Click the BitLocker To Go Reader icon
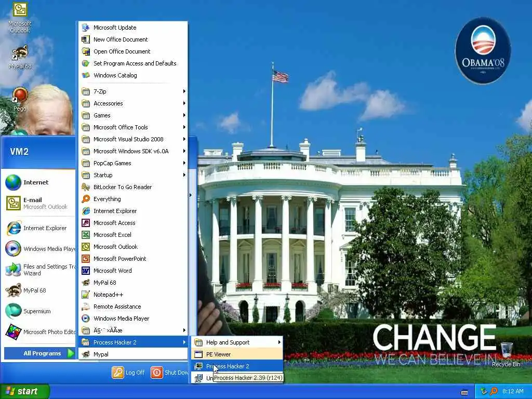532x399 pixels. [86, 187]
